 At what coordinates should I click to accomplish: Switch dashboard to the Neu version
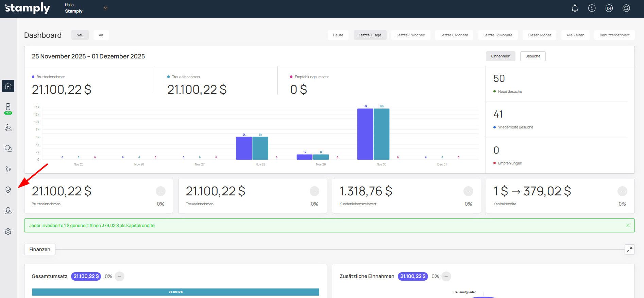[x=80, y=35]
